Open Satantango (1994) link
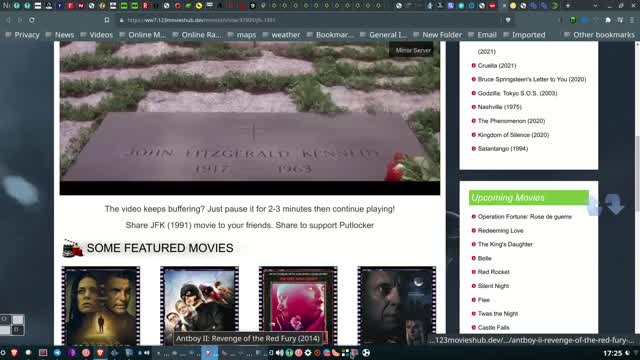 [503, 149]
